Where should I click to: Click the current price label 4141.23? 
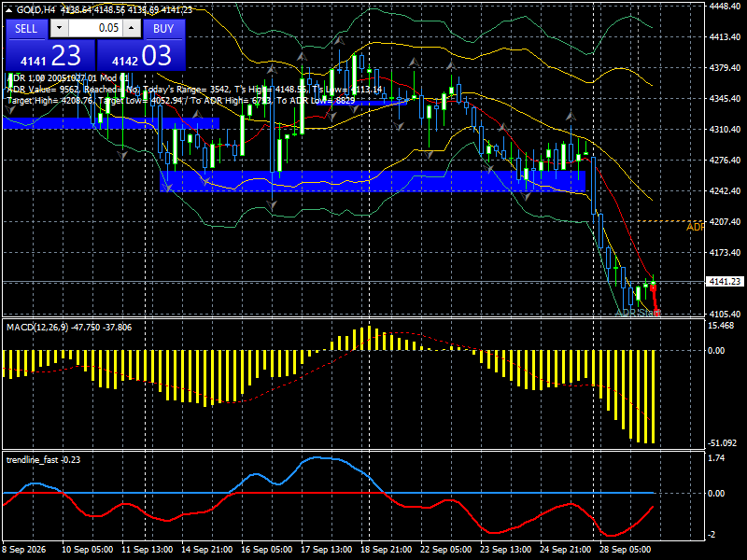click(x=725, y=282)
